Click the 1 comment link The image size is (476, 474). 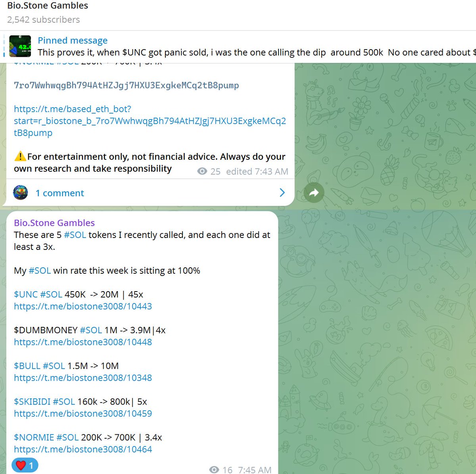(x=60, y=193)
